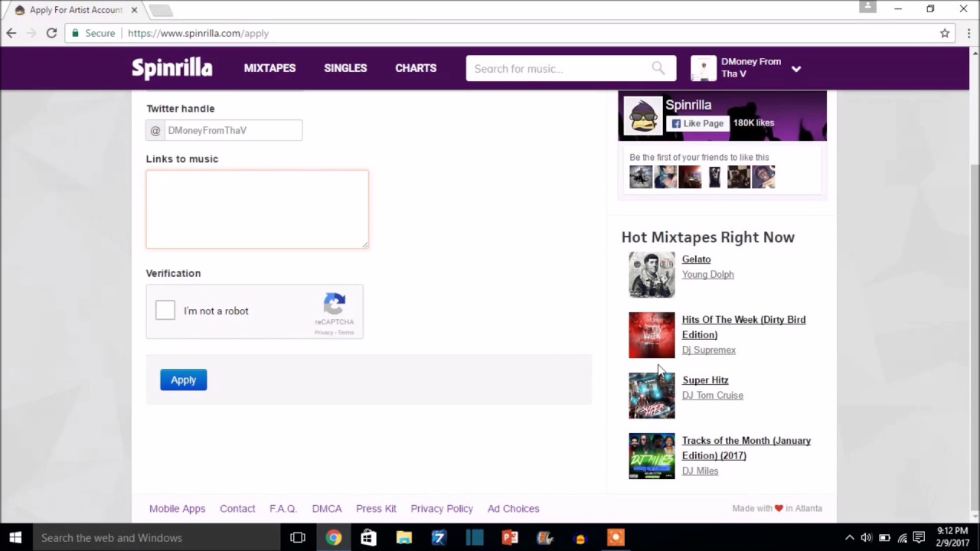Click the Chrome profile avatar icon

point(867,7)
